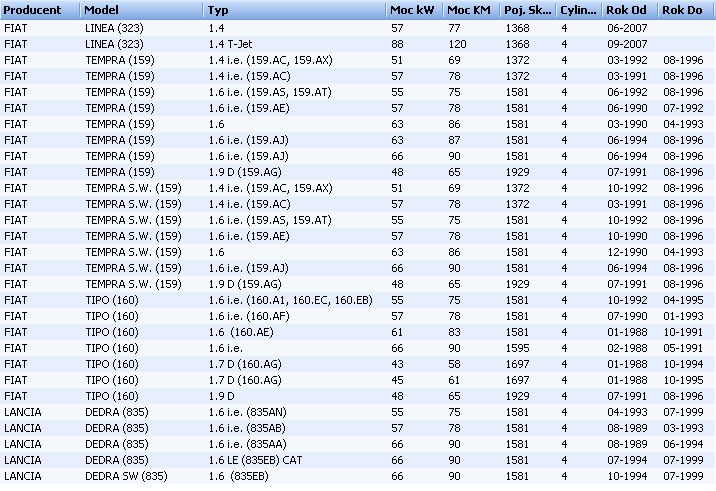The image size is (716, 491).
Task: Sort by the Typ column header
Action: pos(295,10)
